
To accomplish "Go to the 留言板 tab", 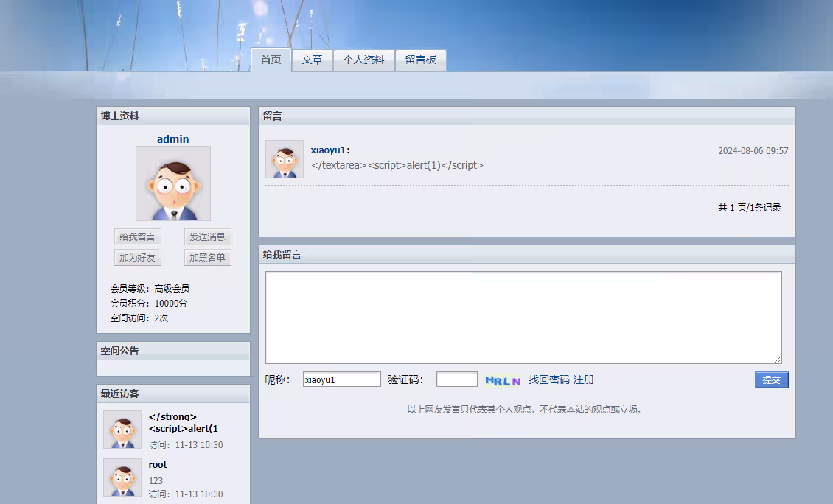I will (421, 60).
